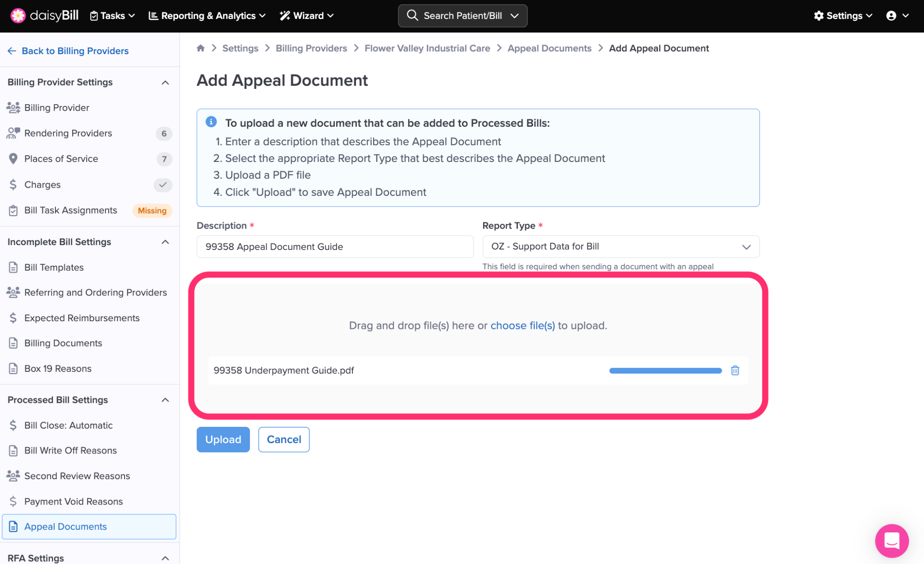Click the Upload button
This screenshot has height=564, width=924.
click(x=223, y=439)
